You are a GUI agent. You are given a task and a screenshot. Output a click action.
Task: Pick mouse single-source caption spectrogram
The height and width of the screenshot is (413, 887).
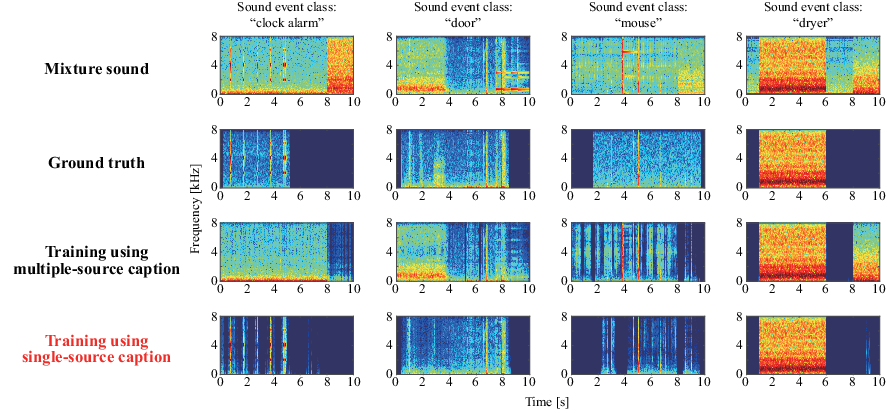(638, 345)
